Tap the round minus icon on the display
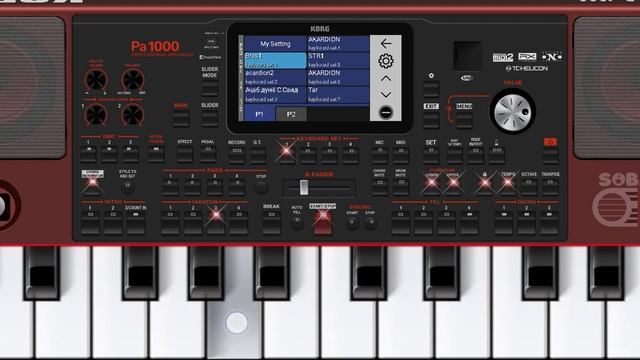This screenshot has height=360, width=640. point(386,112)
